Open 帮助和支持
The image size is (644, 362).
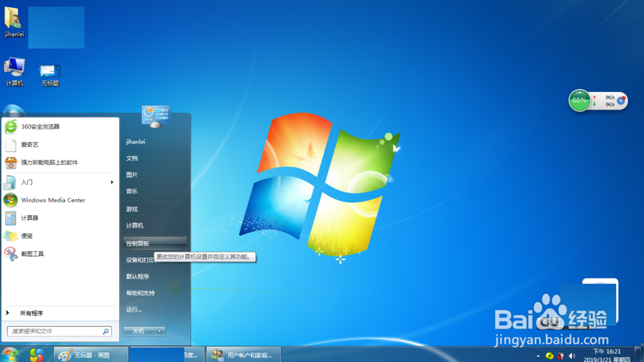155,293
